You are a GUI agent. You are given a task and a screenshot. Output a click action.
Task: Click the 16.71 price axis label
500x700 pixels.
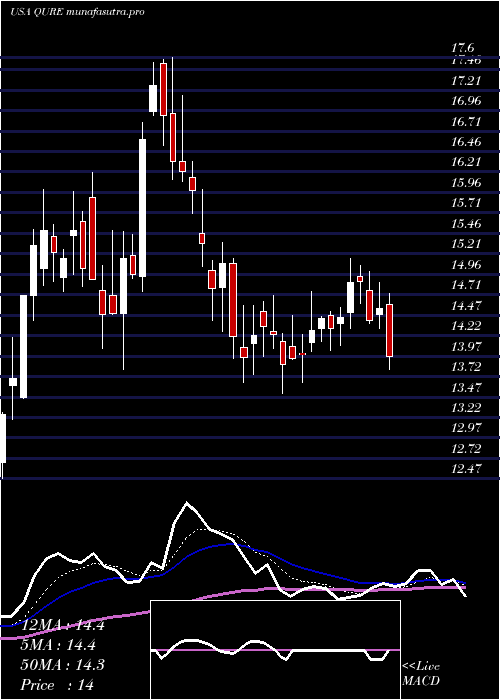[x=466, y=121]
